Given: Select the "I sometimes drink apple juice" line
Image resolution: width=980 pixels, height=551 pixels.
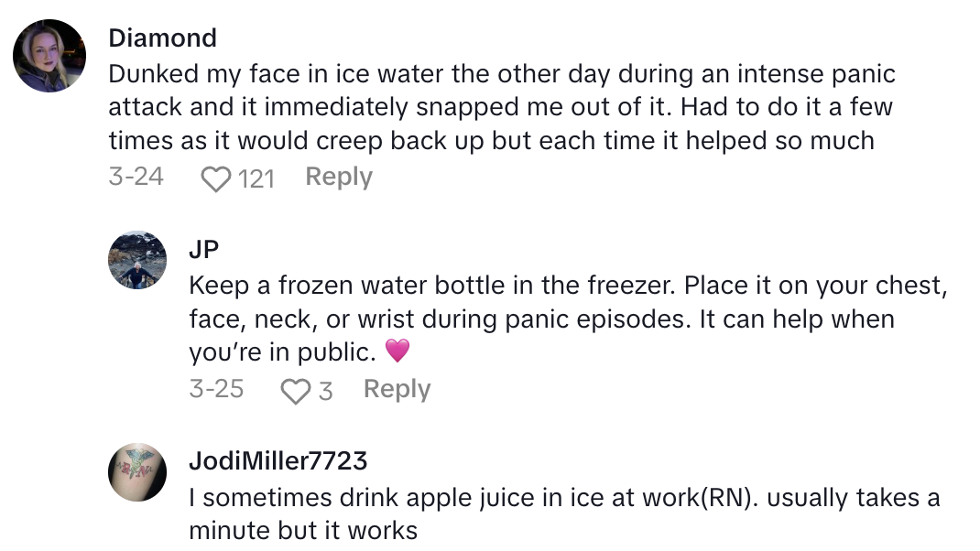Looking at the screenshot, I should [564, 497].
